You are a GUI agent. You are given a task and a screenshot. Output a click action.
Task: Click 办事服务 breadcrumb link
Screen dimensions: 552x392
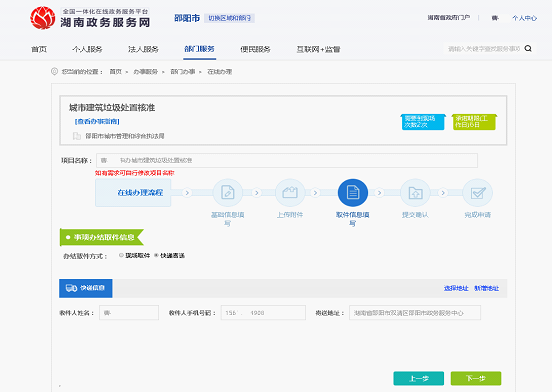pos(146,72)
